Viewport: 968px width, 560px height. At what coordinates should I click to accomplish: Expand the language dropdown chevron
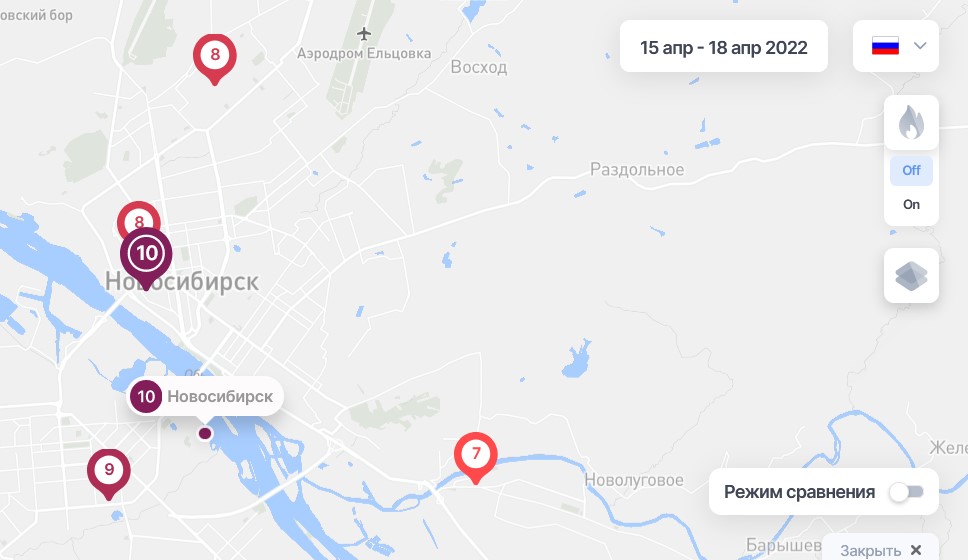coord(920,46)
